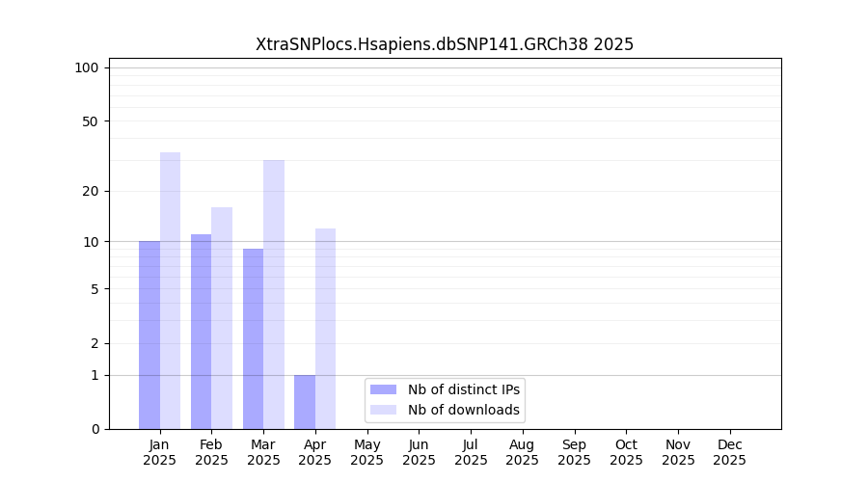Click the dark blue distinct IPs legend swatch
This screenshot has height=482, width=868.
383,389
